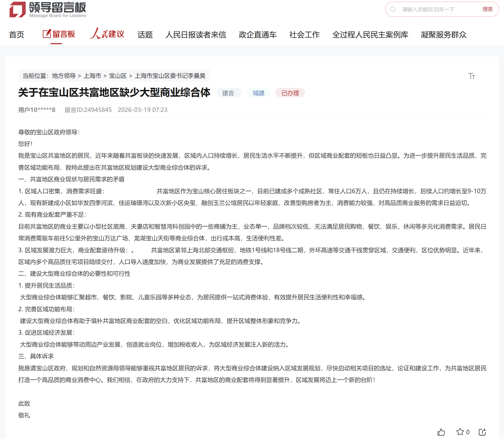Click the line 3. 促进区域经济发展：
The image size is (504, 439).
(x=47, y=333)
